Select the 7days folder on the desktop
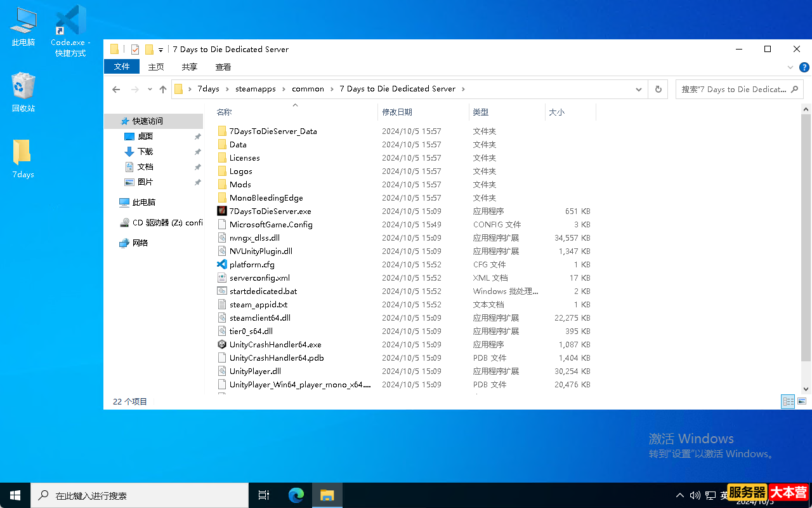 (23, 158)
